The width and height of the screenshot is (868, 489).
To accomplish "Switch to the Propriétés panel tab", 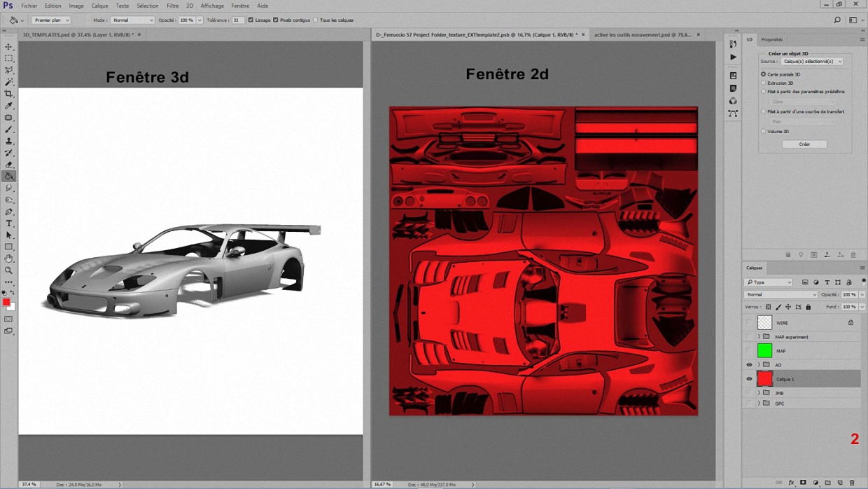I will click(772, 40).
